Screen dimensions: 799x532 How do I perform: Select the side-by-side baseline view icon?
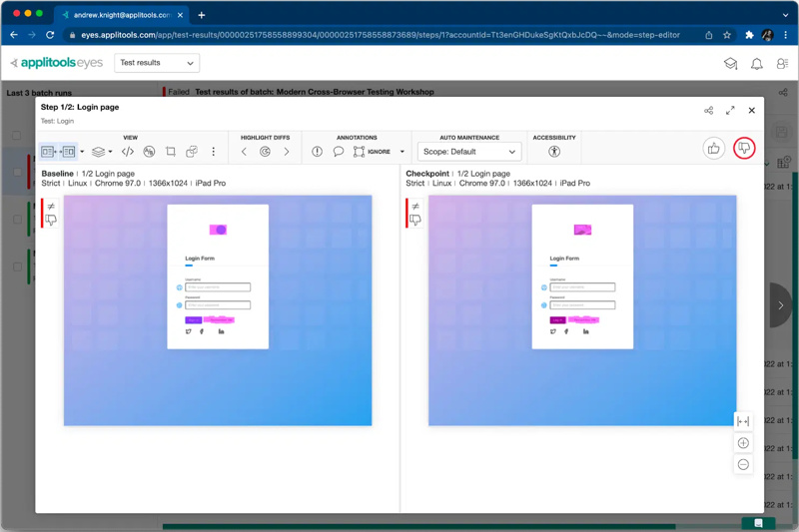(x=48, y=152)
